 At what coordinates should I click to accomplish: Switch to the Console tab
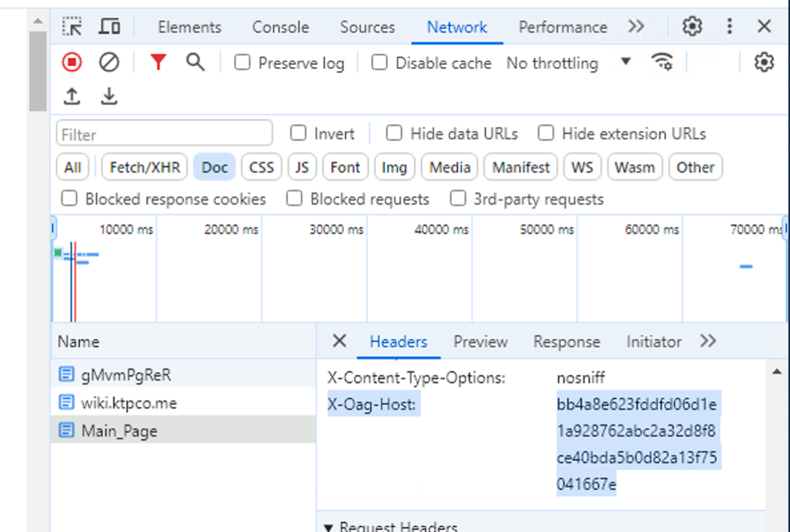pyautogui.click(x=280, y=27)
